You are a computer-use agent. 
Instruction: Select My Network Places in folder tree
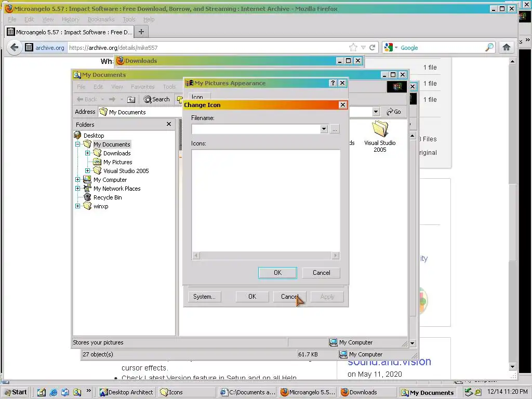point(117,188)
